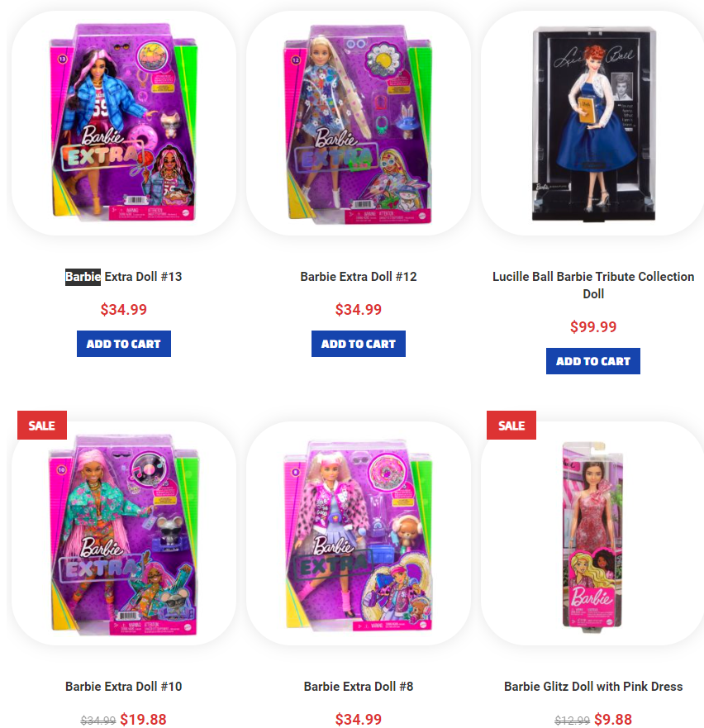Open Lucille Ball Barbie product image

[593, 123]
